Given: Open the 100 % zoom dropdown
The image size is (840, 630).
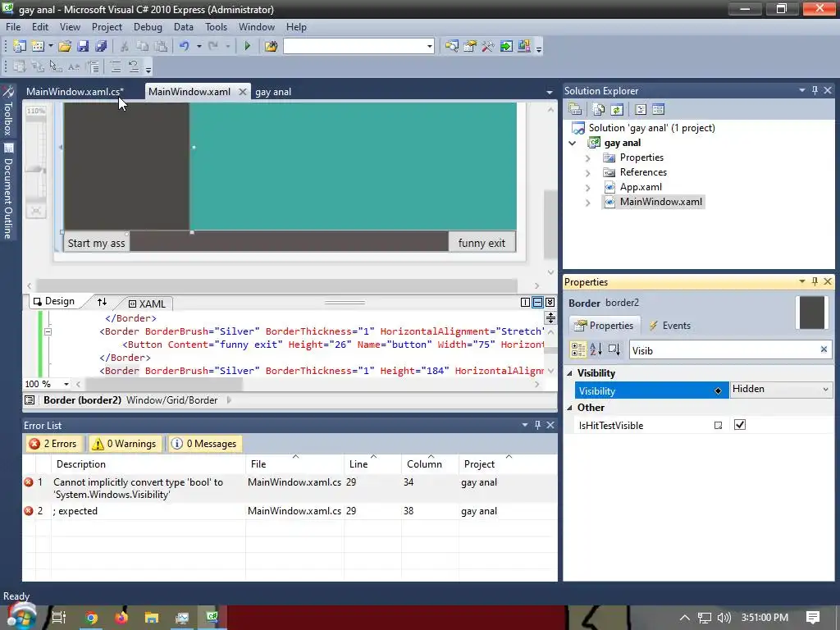Looking at the screenshot, I should click(66, 384).
